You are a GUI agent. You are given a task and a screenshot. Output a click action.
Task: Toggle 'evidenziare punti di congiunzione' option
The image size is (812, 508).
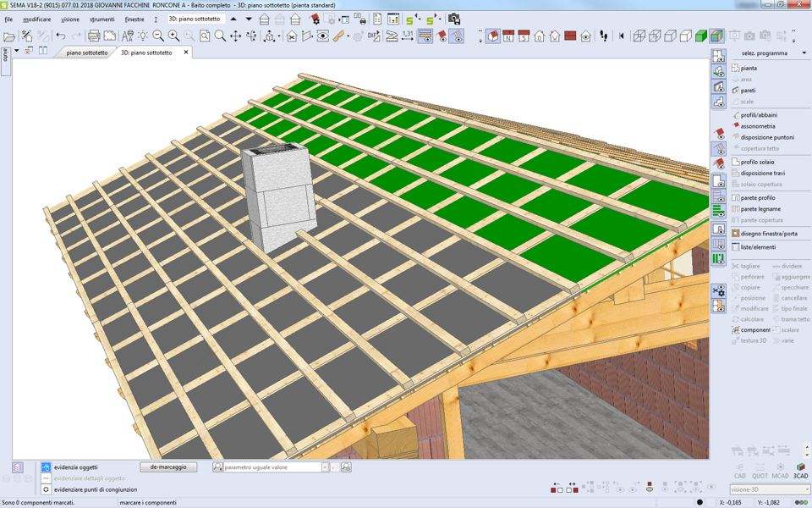point(47,489)
